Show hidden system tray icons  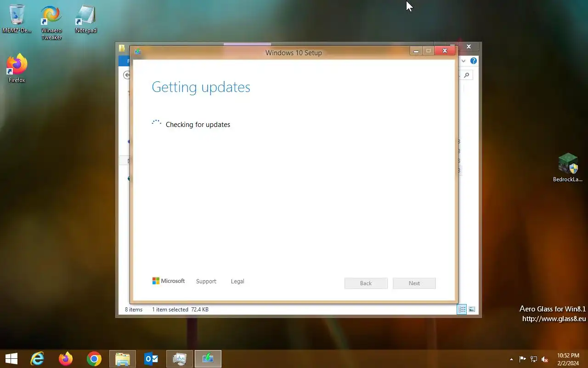(511, 359)
